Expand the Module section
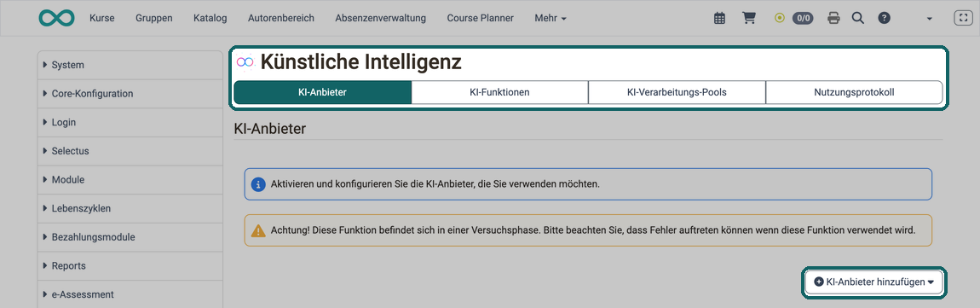 (x=130, y=180)
